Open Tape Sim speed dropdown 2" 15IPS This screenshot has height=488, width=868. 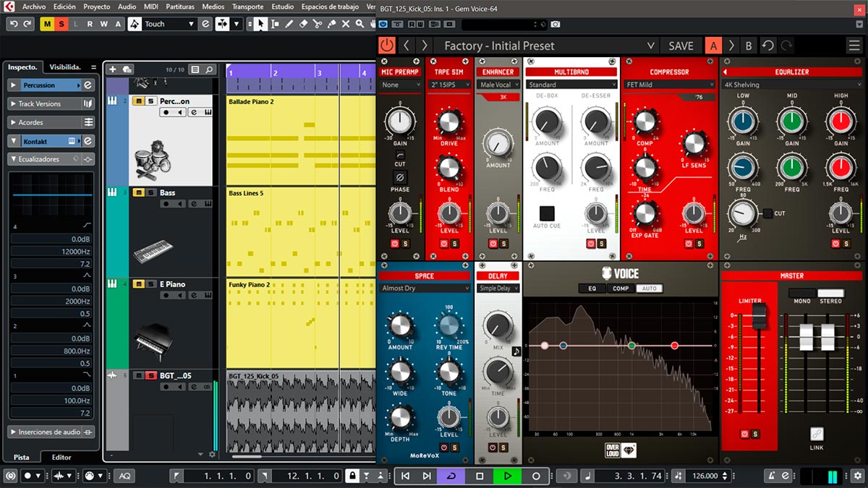click(449, 85)
